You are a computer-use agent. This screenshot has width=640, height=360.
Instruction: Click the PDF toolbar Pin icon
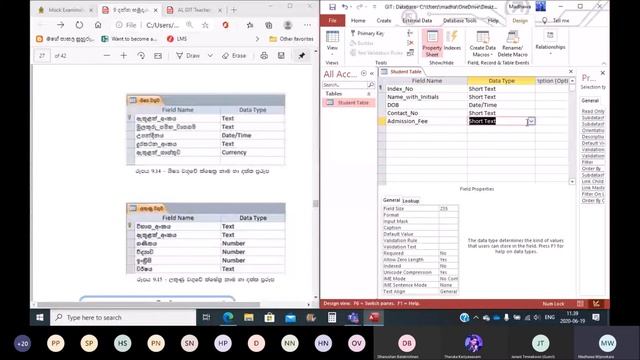pos(302,56)
